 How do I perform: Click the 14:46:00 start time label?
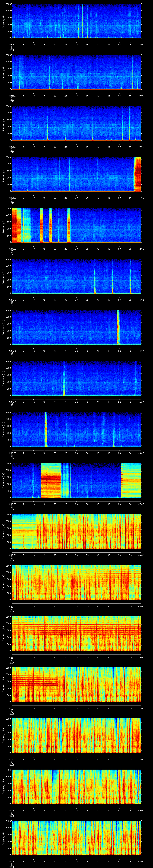(12, 504)
